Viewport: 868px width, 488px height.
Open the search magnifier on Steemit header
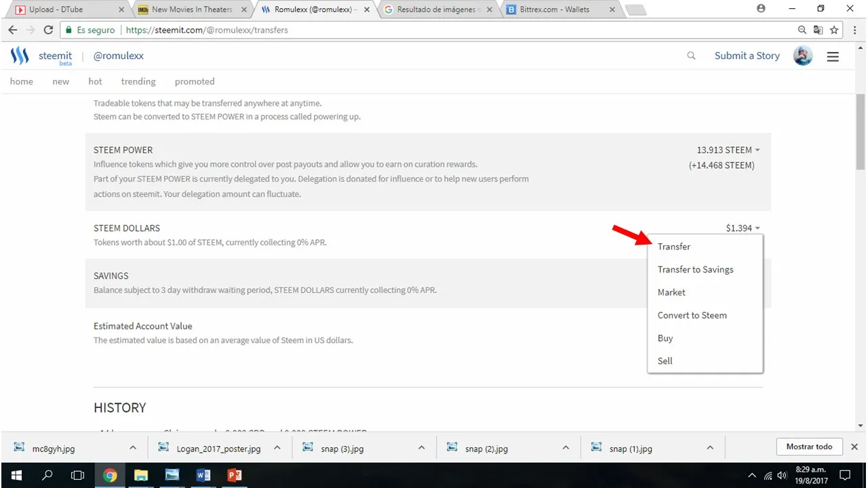point(691,56)
